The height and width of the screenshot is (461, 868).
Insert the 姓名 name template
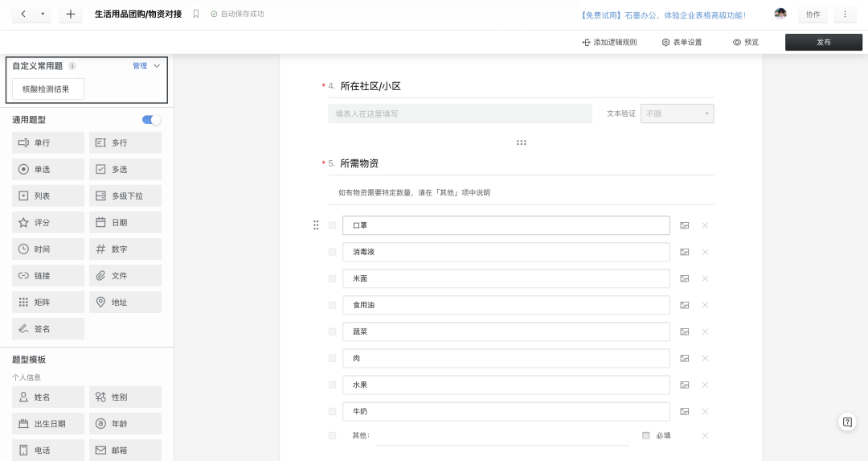coord(48,397)
